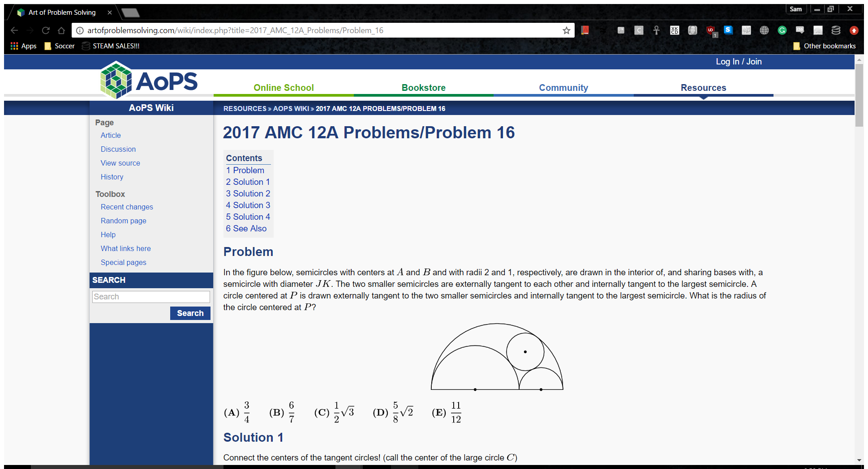The image size is (868, 469).
Task: Go to a Random page
Action: tap(124, 221)
